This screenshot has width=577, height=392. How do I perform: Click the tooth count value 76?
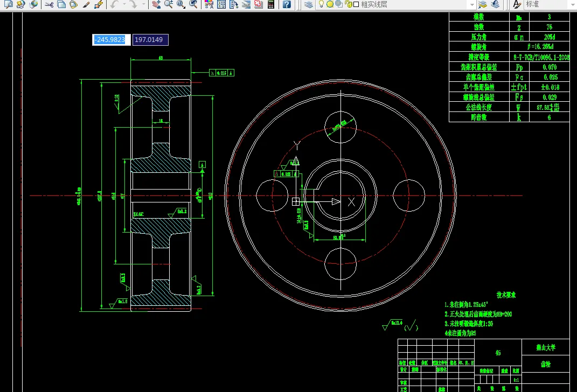pyautogui.click(x=549, y=27)
